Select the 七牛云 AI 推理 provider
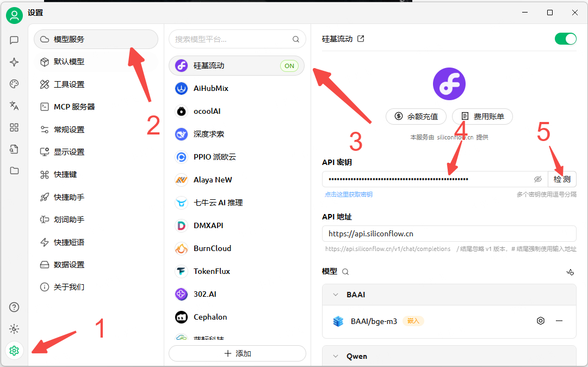588x367 pixels. [237, 203]
